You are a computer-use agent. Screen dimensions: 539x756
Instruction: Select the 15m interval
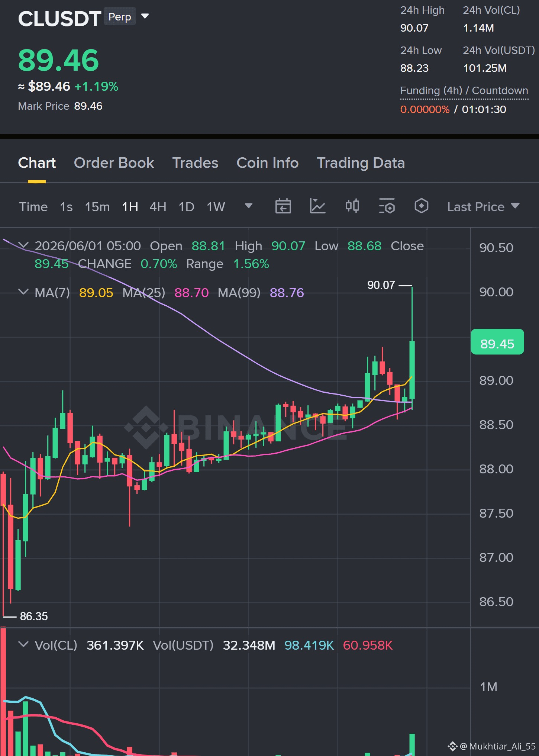[x=97, y=207]
